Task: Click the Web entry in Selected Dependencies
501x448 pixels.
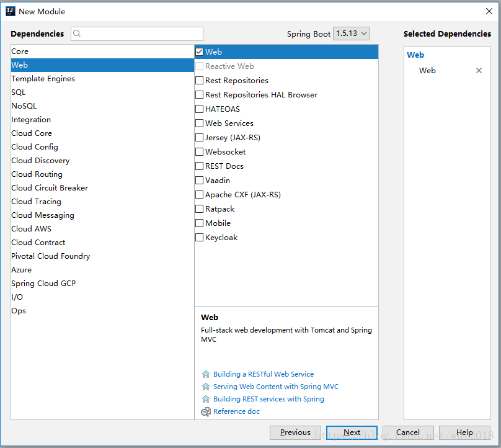Action: [x=427, y=71]
